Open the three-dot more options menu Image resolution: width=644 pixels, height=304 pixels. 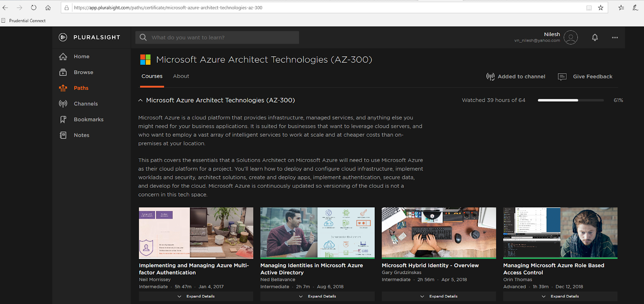pos(615,37)
